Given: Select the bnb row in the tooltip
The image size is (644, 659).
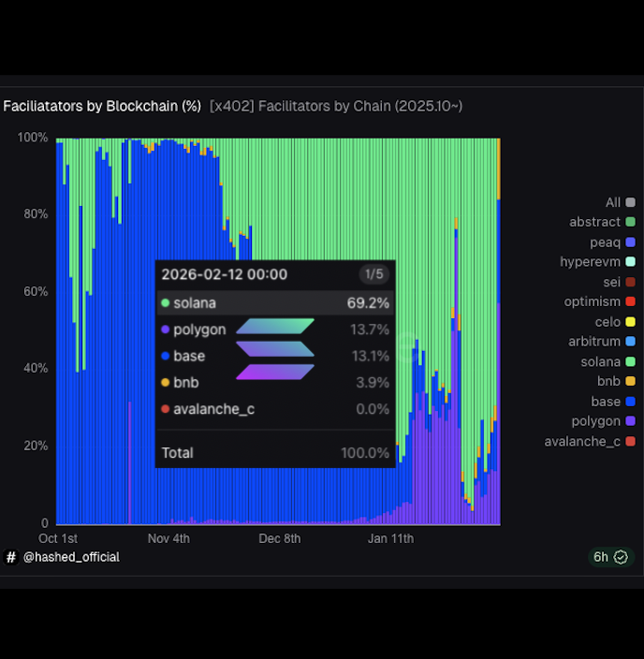Looking at the screenshot, I should click(275, 383).
